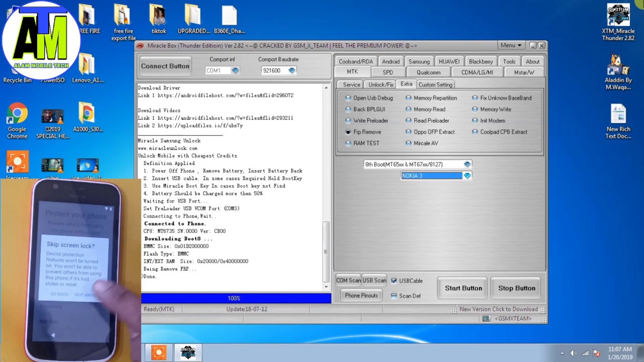The height and width of the screenshot is (362, 644).
Task: Click the Miracle Box taskbar icon
Action: (x=188, y=352)
